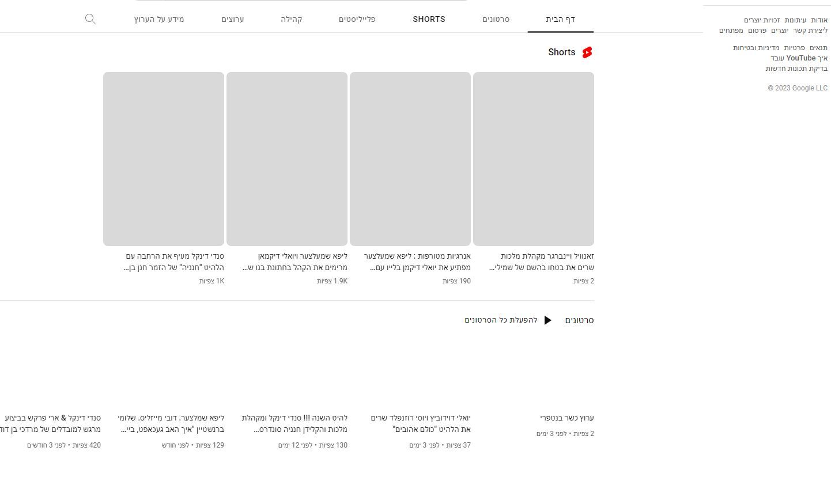Open the video titled ערוץ כשר בנטפרי
The width and height of the screenshot is (831, 504).
(566, 418)
